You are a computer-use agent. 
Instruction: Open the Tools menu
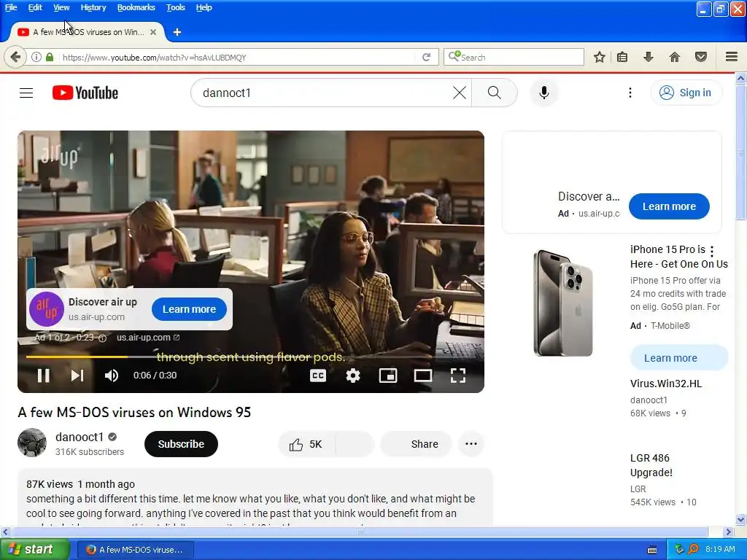pyautogui.click(x=175, y=7)
